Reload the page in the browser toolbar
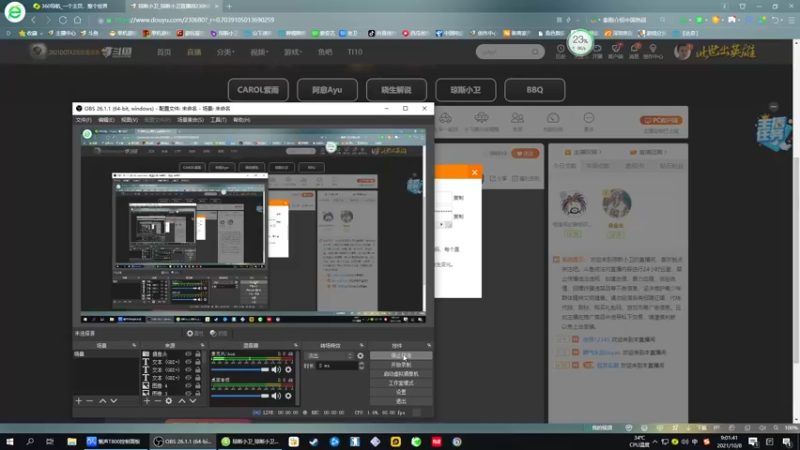The image size is (800, 450). click(63, 20)
